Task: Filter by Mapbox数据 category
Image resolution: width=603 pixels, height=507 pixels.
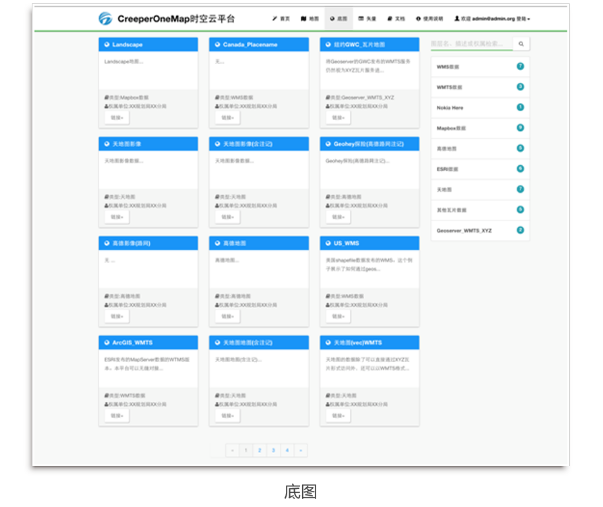Action: pos(453,128)
